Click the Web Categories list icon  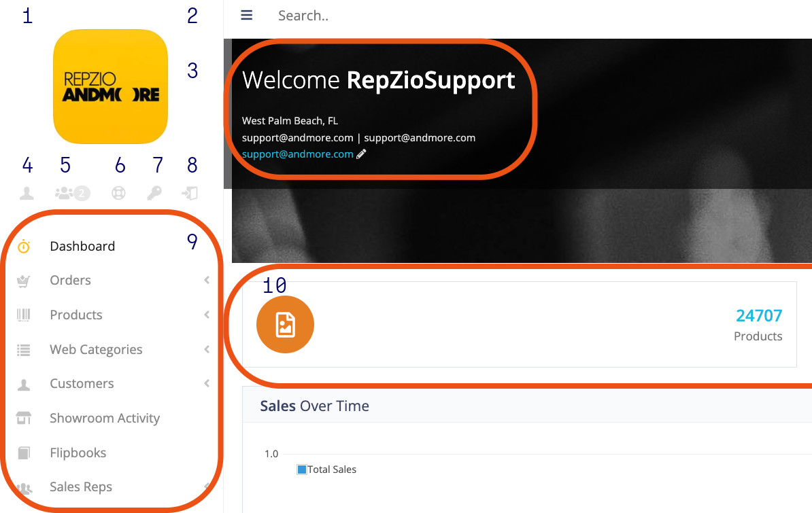[x=24, y=351]
